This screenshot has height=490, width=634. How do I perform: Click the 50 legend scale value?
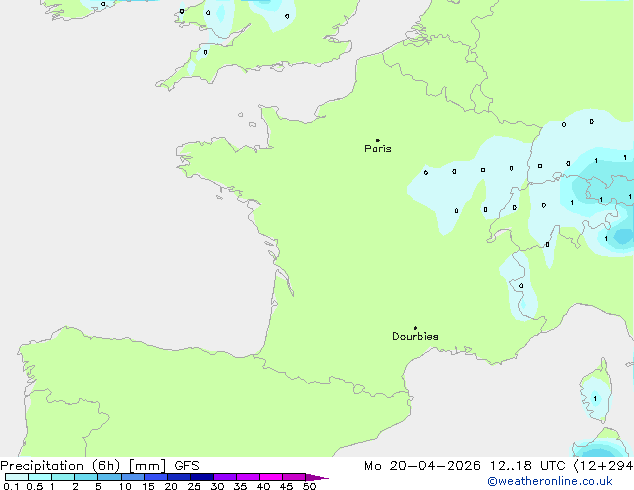309,486
